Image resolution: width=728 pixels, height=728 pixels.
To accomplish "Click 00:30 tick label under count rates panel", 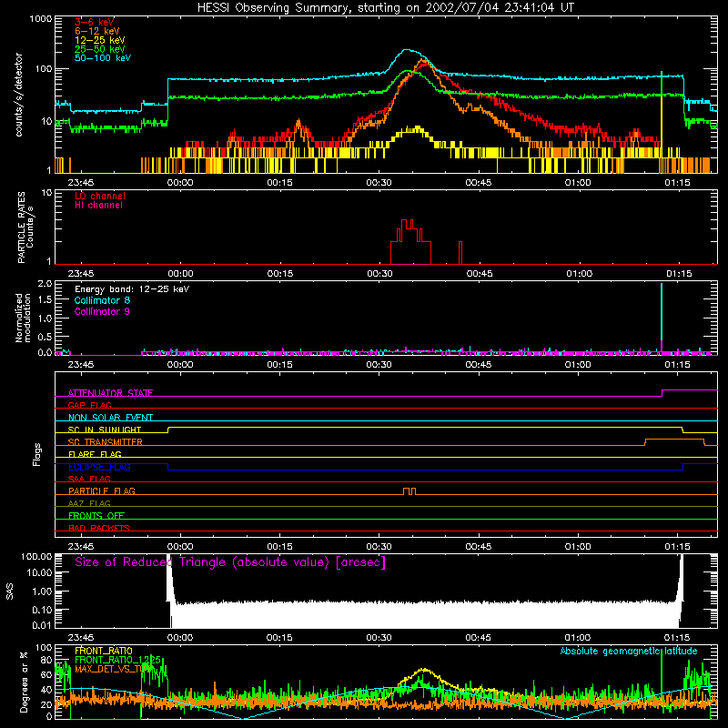I will (x=379, y=183).
